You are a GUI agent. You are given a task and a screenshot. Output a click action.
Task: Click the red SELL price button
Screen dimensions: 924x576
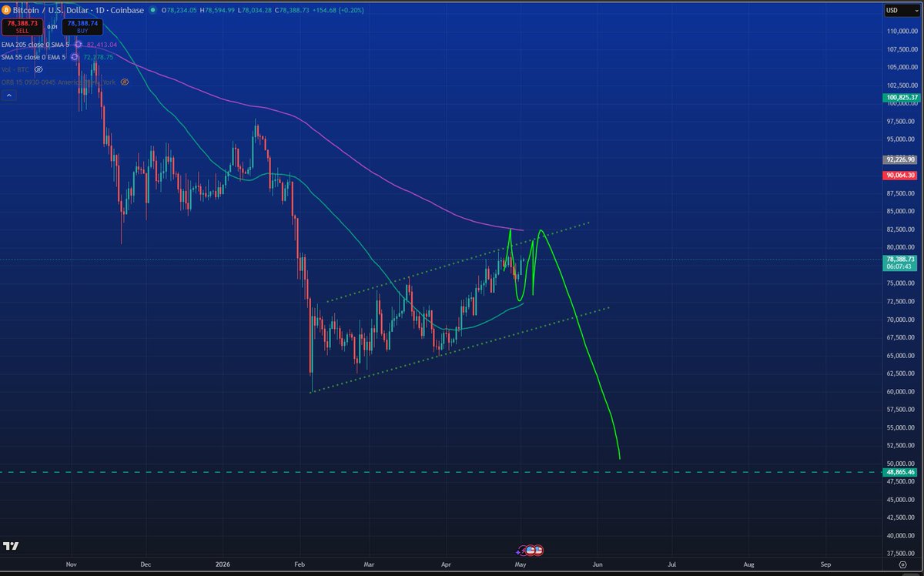tap(22, 27)
